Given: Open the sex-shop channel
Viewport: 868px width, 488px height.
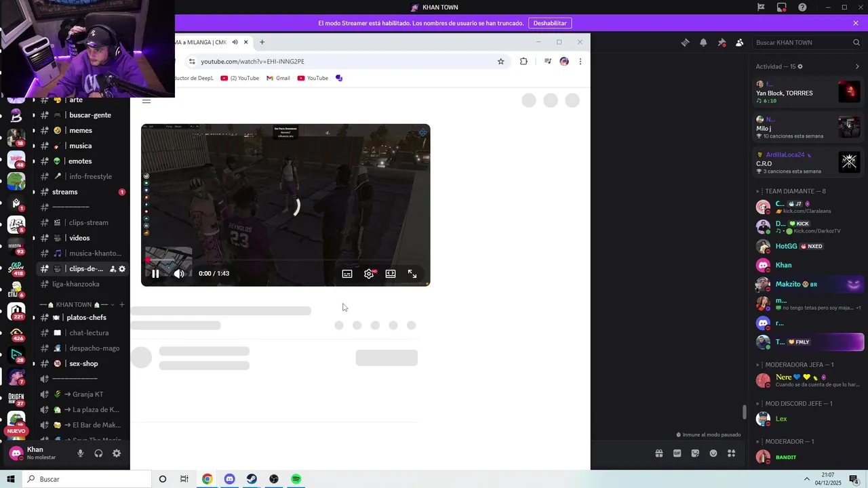Looking at the screenshot, I should pyautogui.click(x=81, y=363).
